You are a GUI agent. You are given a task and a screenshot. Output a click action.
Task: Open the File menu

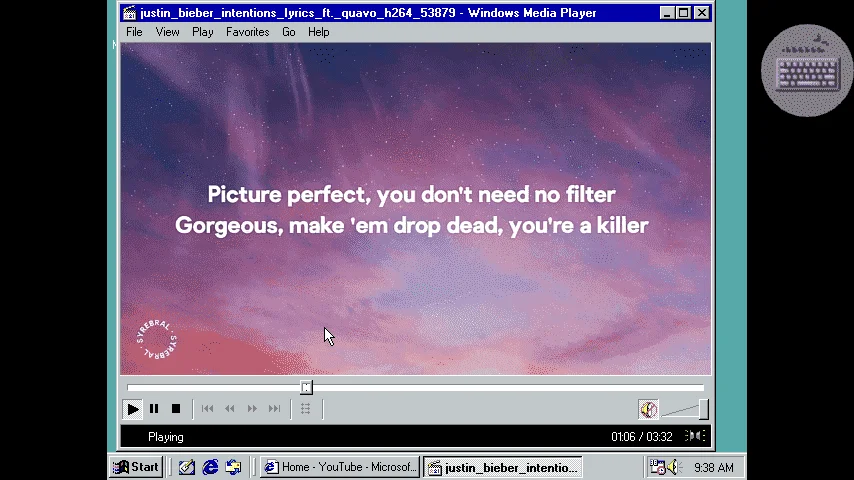tap(134, 32)
